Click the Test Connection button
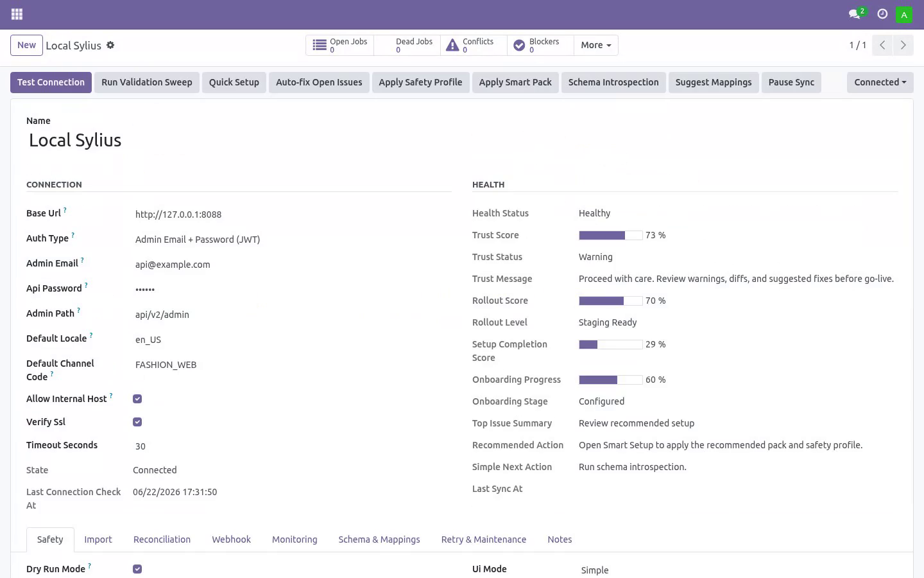 (51, 82)
